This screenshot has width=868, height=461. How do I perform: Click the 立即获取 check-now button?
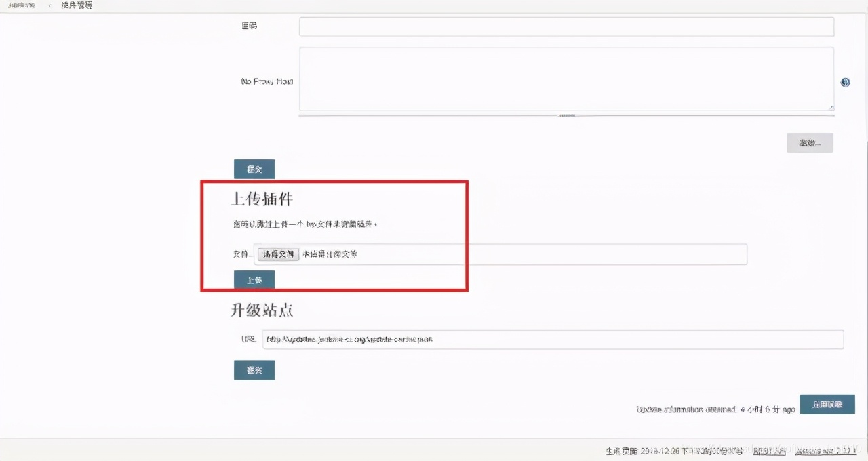(x=827, y=404)
